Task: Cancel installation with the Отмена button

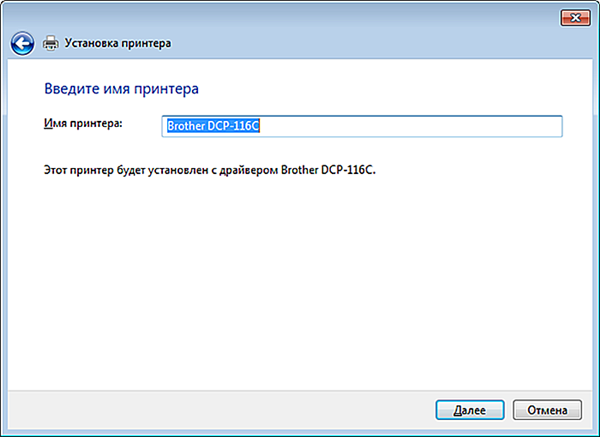Action: click(x=547, y=410)
